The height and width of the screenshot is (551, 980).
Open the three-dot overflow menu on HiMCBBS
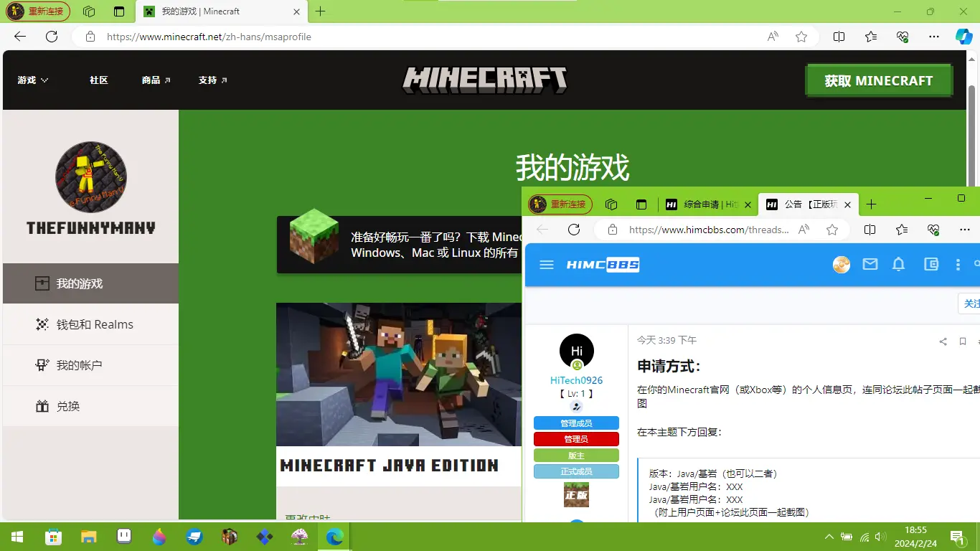[x=958, y=264]
